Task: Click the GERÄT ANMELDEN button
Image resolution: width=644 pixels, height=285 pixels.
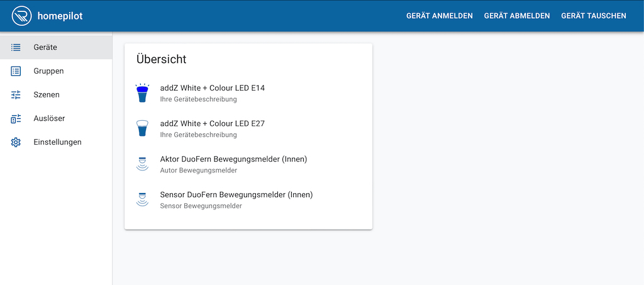Action: (440, 16)
